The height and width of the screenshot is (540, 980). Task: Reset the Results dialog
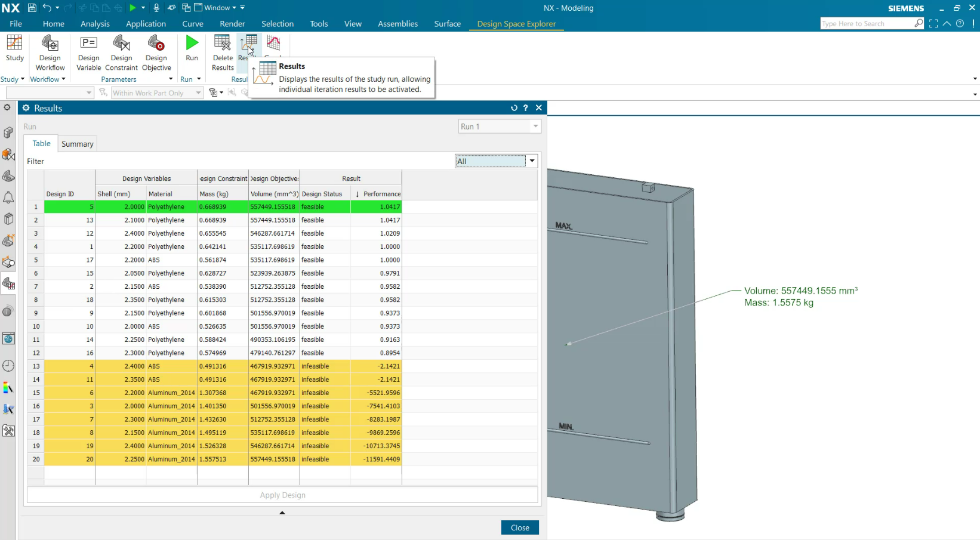click(x=514, y=108)
